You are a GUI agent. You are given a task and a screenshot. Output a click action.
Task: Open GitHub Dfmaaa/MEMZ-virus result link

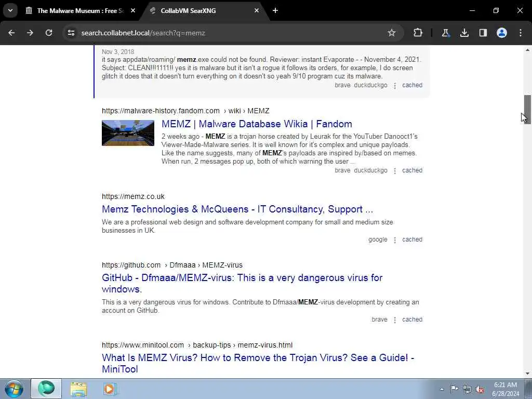coord(242,283)
